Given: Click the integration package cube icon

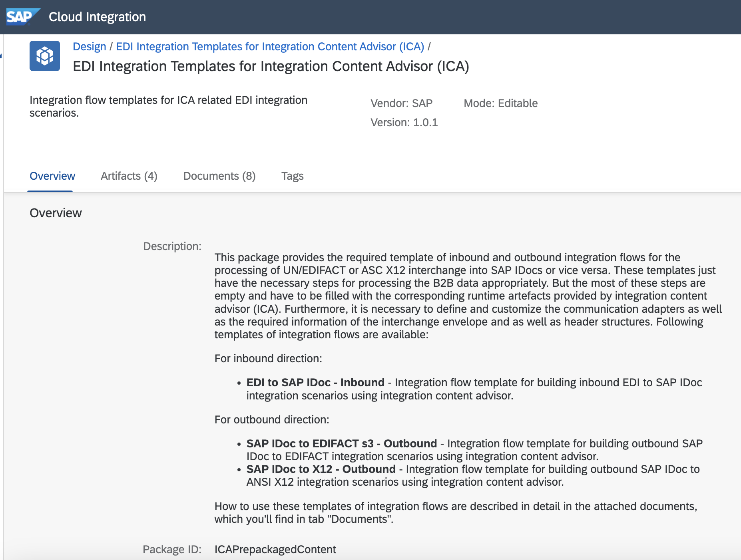Looking at the screenshot, I should pyautogui.click(x=45, y=56).
